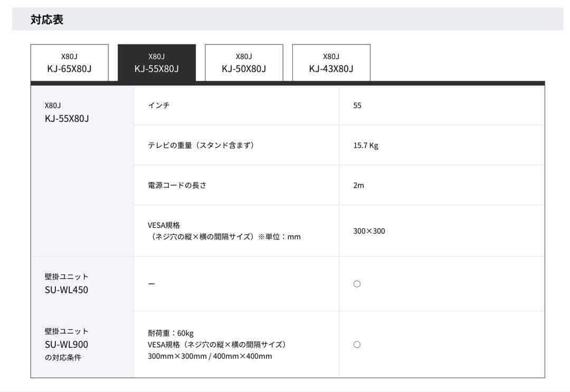Switch to the KJ-65X80J model tab

click(70, 63)
